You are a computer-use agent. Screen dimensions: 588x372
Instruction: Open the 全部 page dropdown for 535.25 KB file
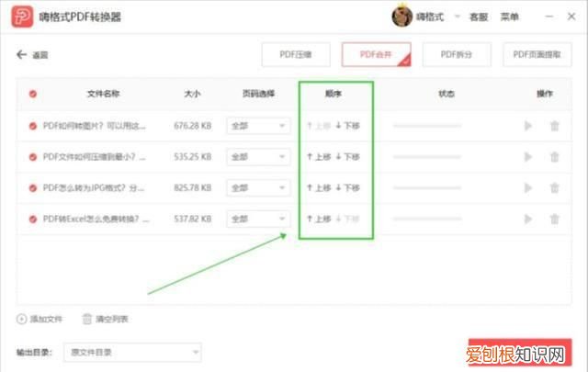258,157
